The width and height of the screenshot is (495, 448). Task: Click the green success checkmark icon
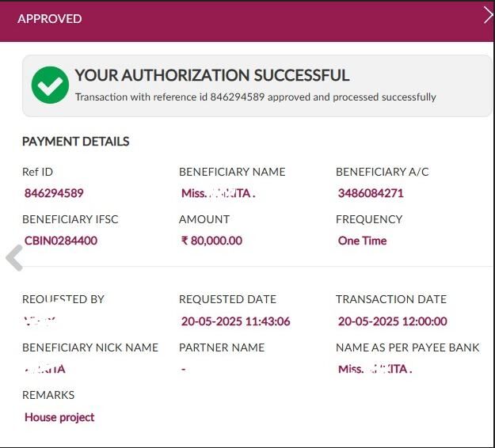[50, 85]
